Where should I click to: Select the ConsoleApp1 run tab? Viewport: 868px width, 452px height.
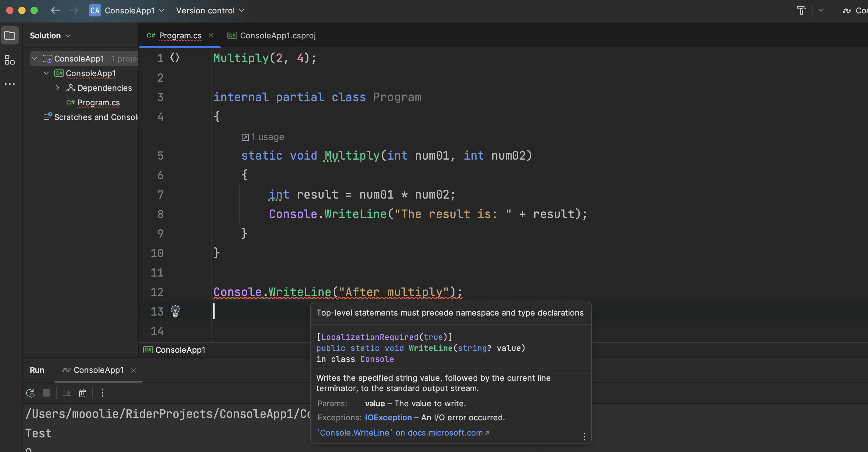98,370
